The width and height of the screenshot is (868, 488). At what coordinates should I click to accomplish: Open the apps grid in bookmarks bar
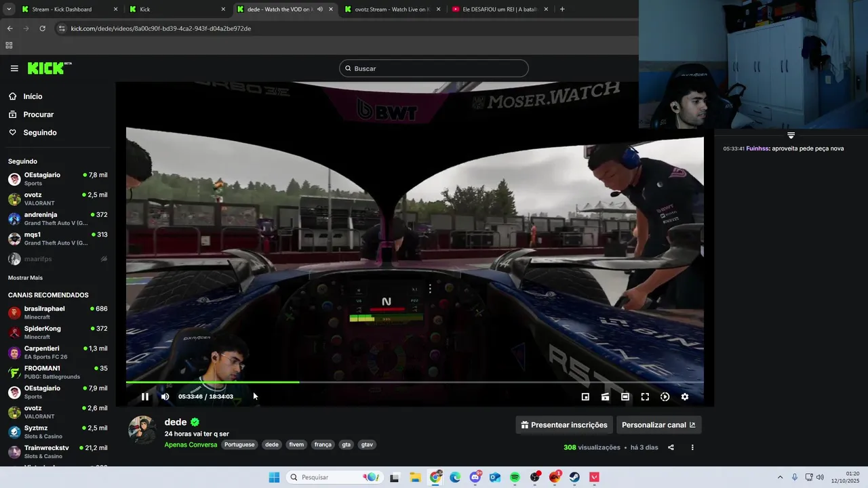9,45
